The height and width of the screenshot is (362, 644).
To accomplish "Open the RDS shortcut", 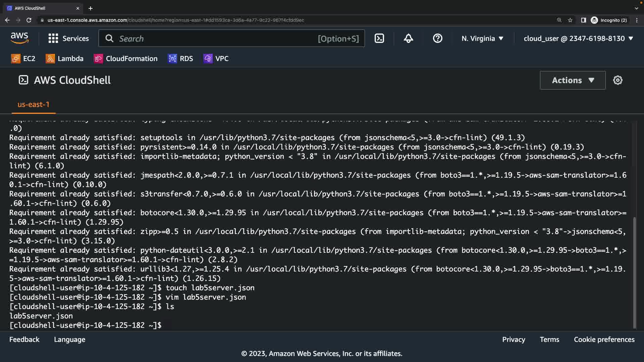I will (180, 59).
